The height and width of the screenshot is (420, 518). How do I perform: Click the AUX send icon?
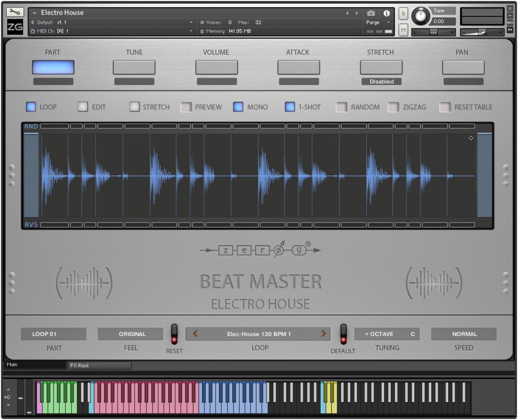510,23
